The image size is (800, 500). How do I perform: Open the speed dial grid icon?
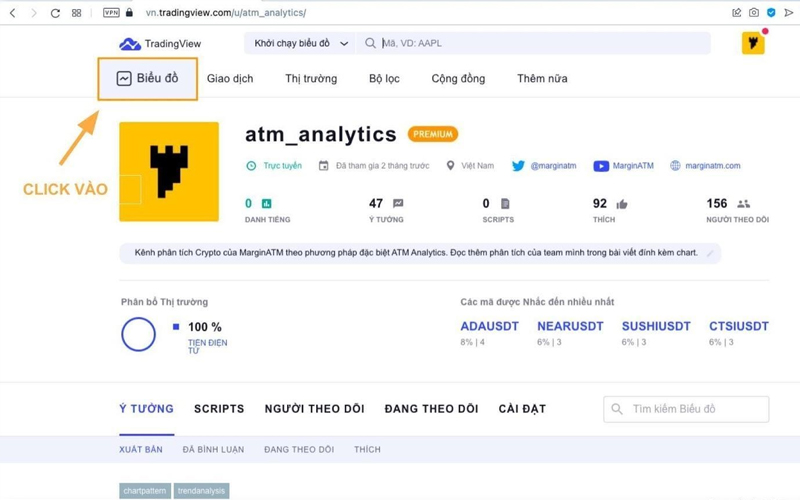point(77,13)
